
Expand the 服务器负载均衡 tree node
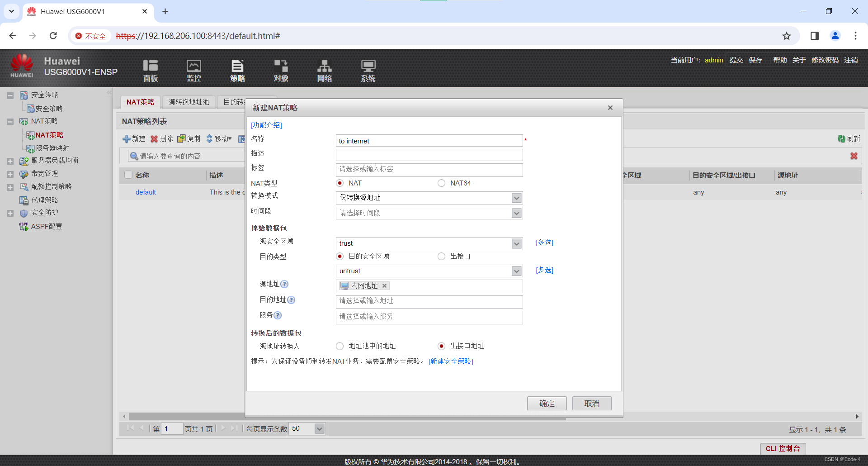coord(10,161)
